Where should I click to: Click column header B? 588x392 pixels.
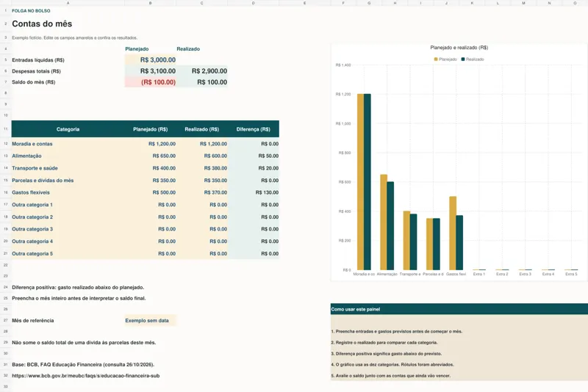pos(151,3)
